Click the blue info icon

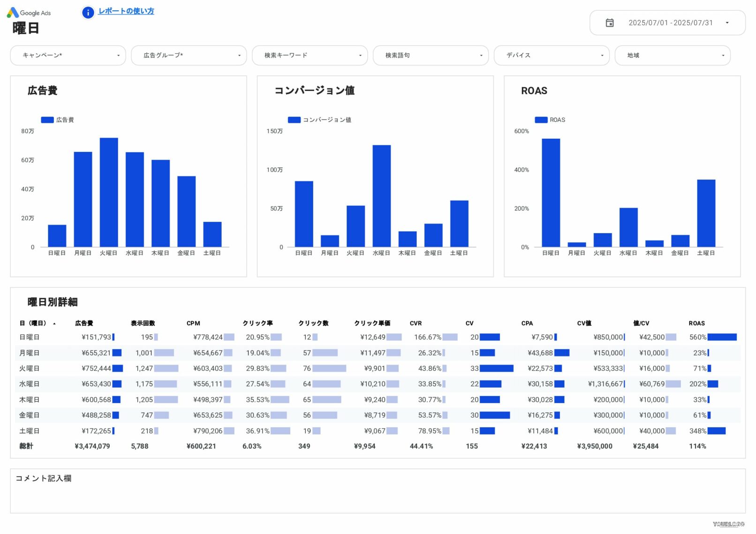(87, 13)
